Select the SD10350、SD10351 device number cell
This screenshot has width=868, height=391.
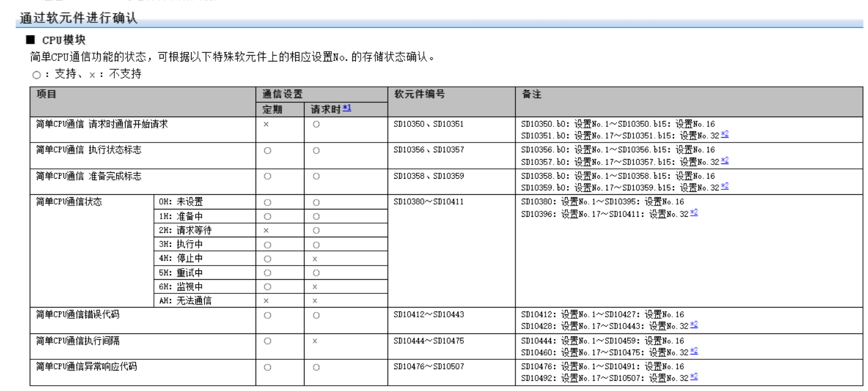click(x=429, y=124)
